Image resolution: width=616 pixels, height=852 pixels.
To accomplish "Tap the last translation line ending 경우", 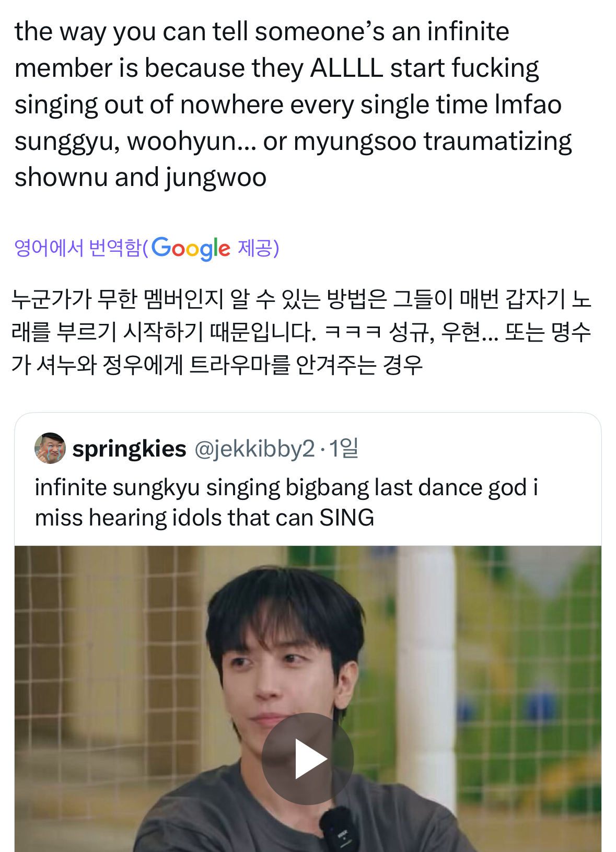I will coord(217,365).
